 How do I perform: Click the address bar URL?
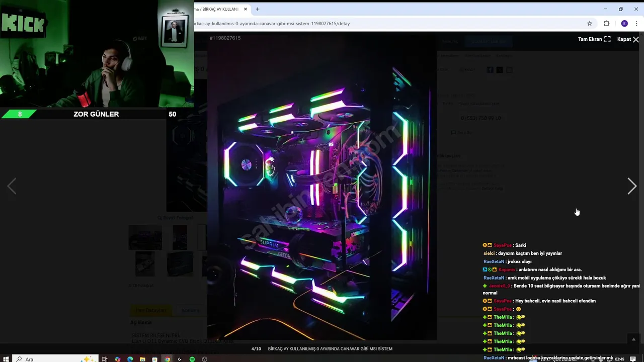[x=272, y=24]
